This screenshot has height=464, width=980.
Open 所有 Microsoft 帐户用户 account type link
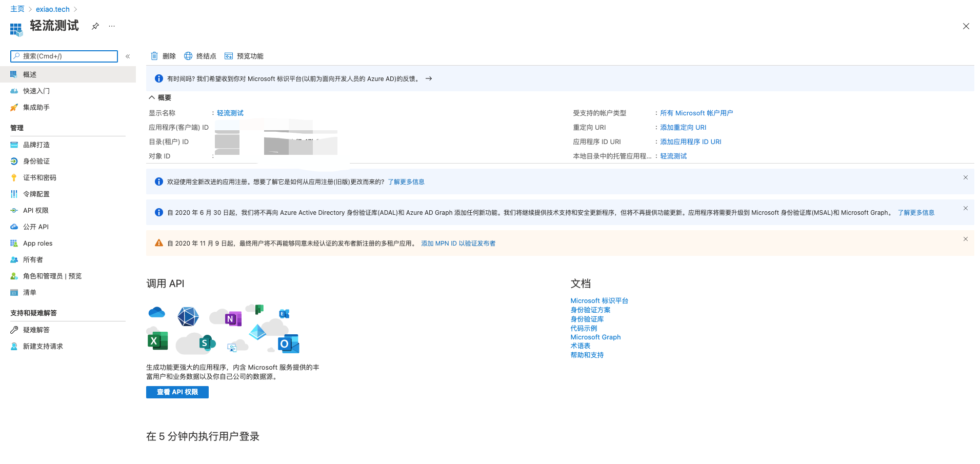coord(696,113)
